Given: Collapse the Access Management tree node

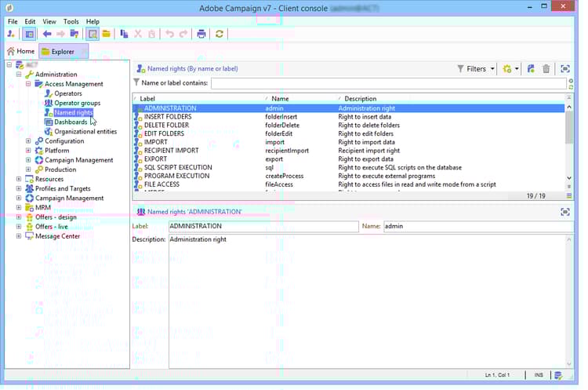Looking at the screenshot, I should [28, 84].
